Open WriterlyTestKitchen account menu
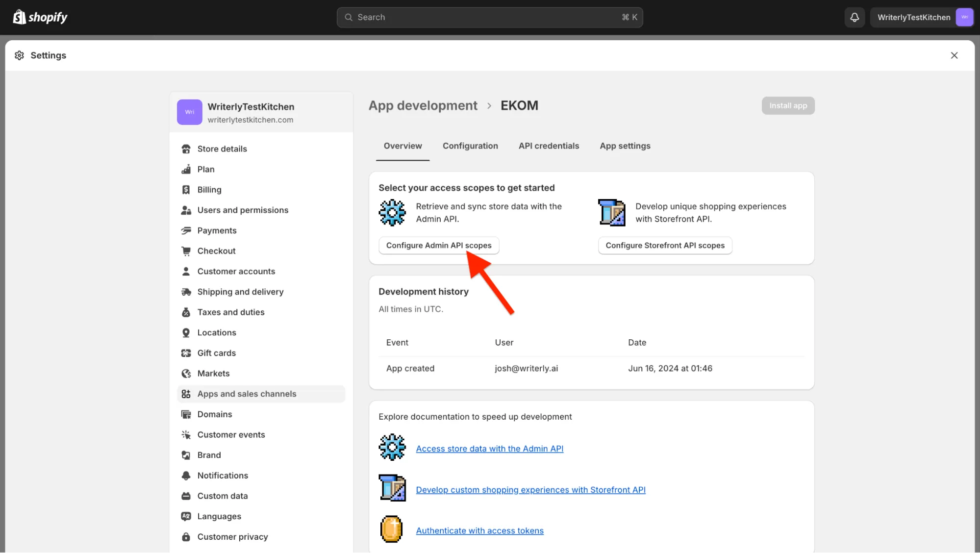This screenshot has width=980, height=553. [922, 17]
